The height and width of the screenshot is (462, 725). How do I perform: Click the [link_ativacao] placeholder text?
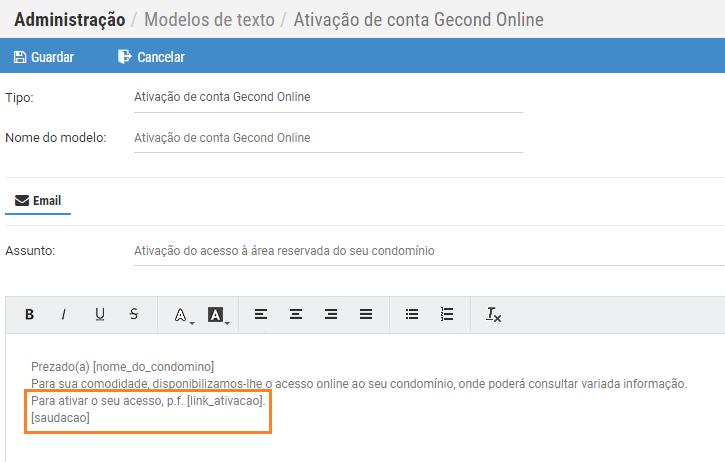(225, 400)
